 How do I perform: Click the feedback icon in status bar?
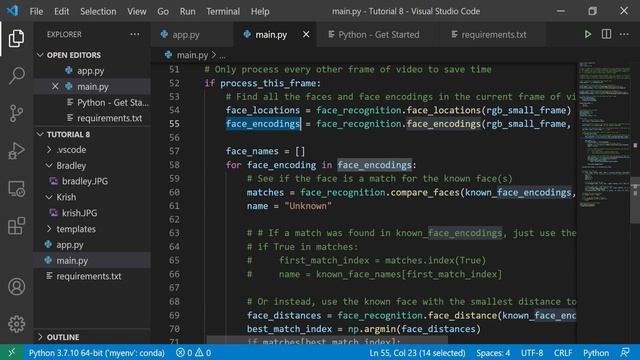624,353
